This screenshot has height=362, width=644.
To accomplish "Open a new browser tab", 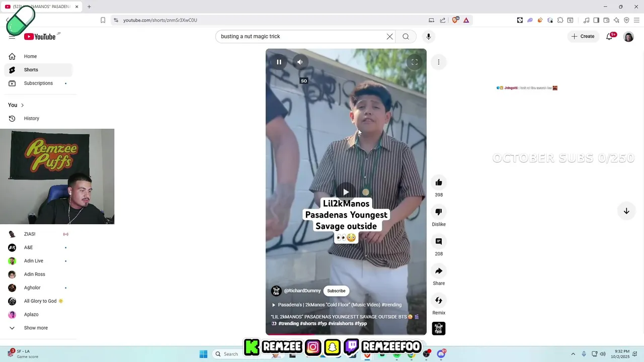I will coord(89,7).
